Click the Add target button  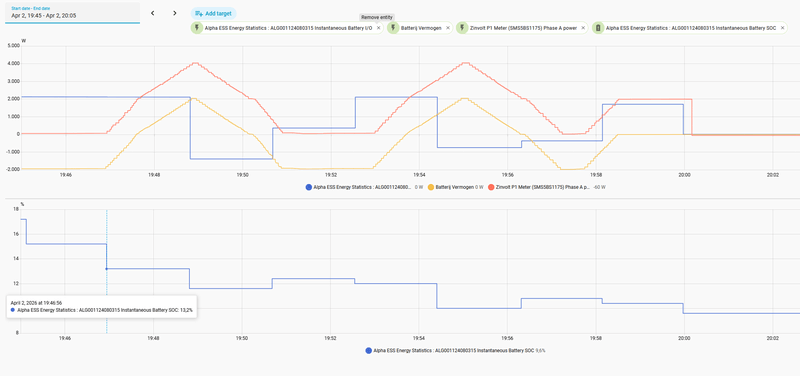point(213,14)
